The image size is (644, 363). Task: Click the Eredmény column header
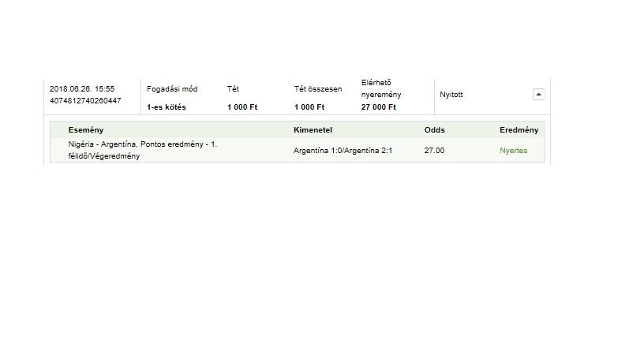(519, 129)
